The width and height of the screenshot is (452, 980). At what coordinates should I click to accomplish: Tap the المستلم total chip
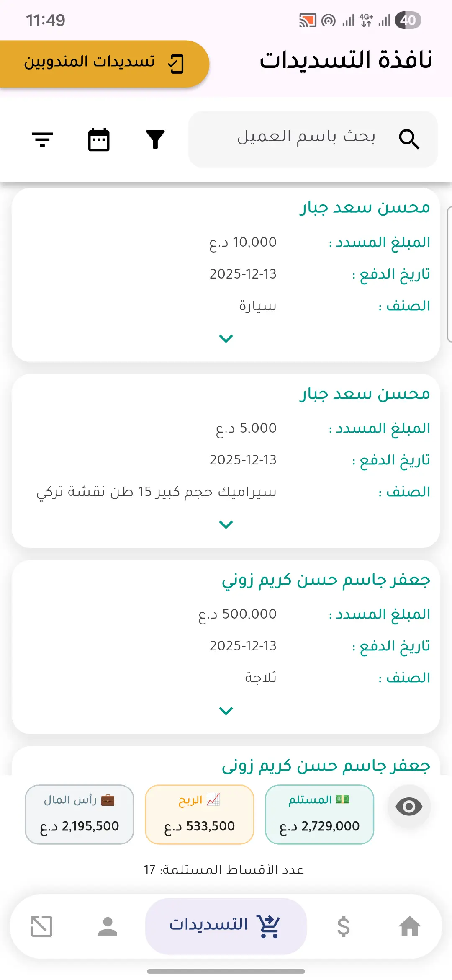tap(319, 814)
